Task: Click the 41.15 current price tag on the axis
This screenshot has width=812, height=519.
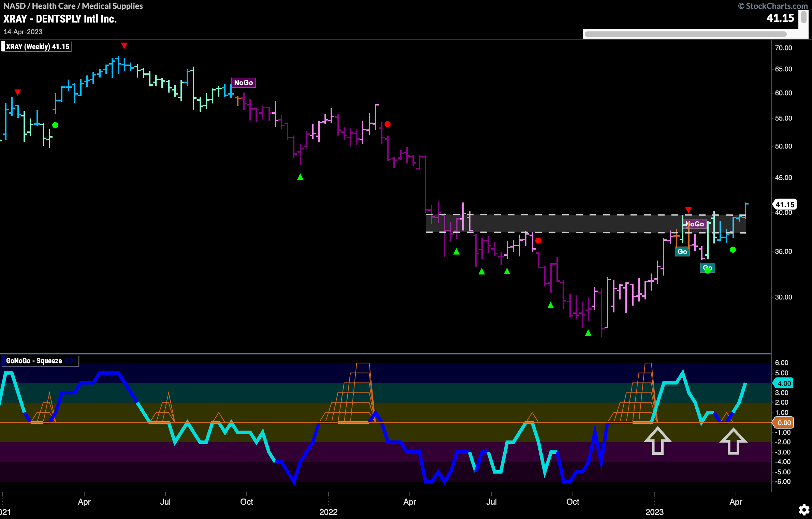Action: click(785, 205)
